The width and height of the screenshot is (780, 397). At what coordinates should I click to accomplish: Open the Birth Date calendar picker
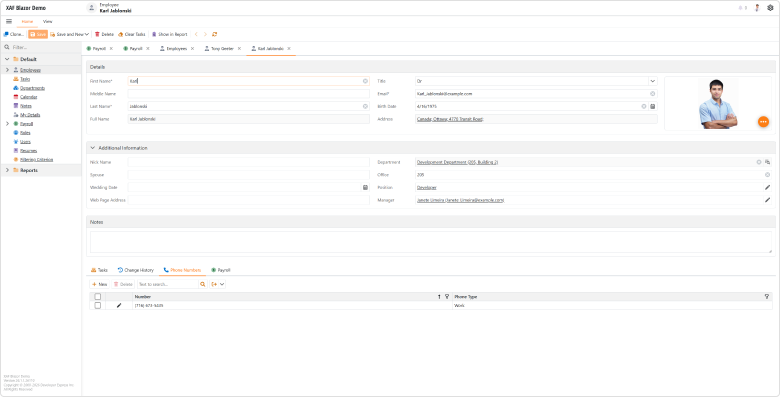coord(653,106)
